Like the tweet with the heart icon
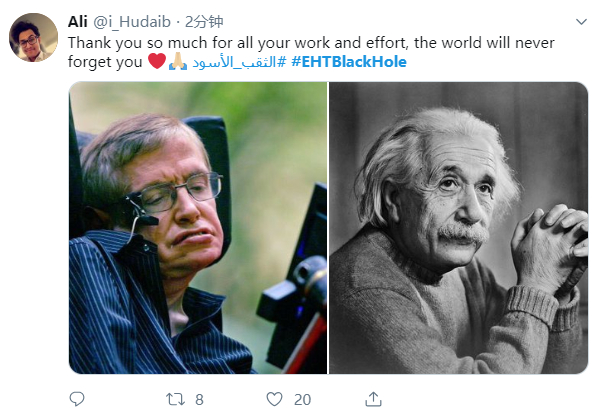Image resolution: width=598 pixels, height=420 pixels. [x=274, y=399]
